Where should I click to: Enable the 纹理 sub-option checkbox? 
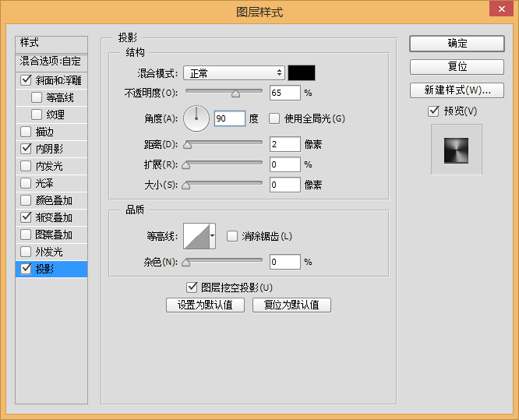(37, 115)
